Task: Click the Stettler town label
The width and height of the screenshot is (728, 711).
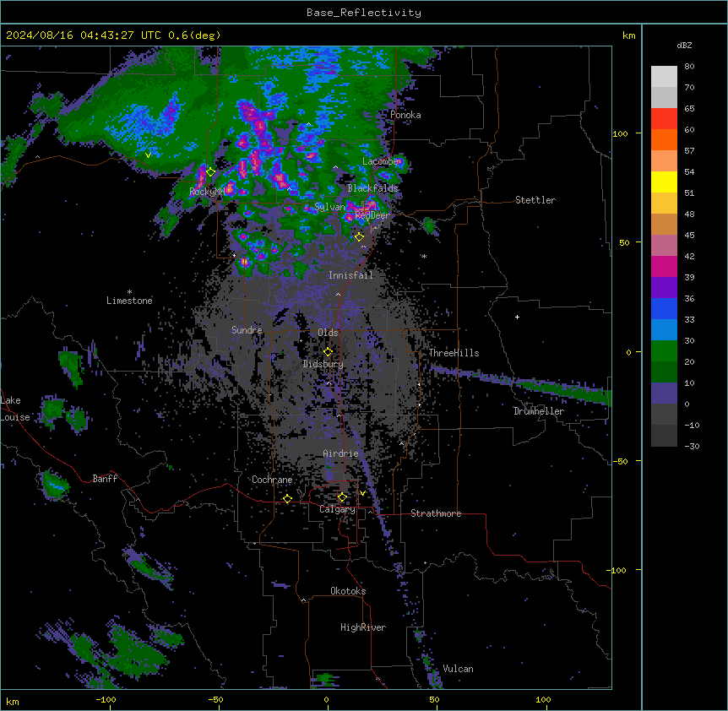Action: (x=535, y=200)
